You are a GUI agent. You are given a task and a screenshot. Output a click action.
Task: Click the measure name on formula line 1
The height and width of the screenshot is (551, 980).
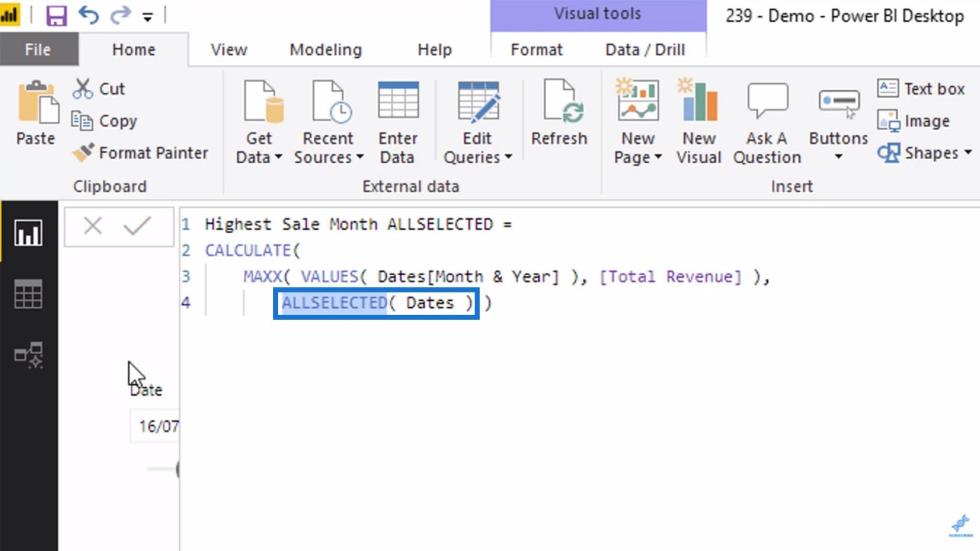pyautogui.click(x=349, y=224)
